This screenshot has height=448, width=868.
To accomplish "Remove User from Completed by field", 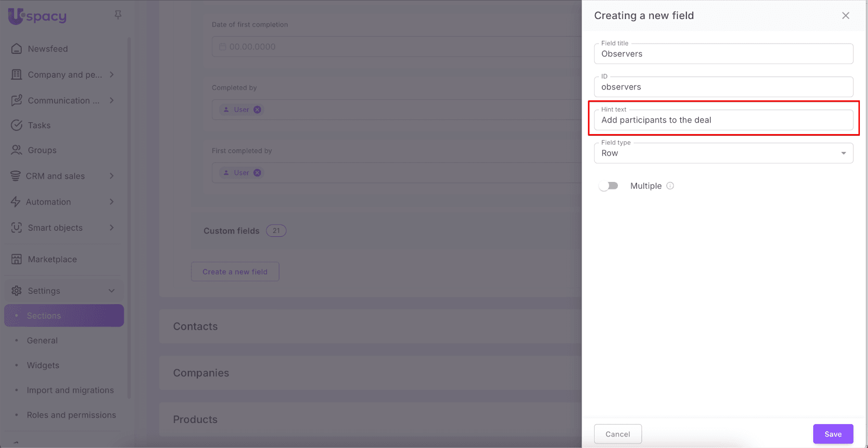I will tap(258, 110).
